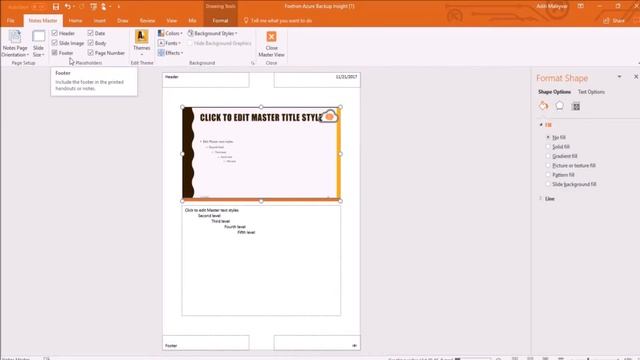Toggle Hide Background Graphics checkbox
This screenshot has width=640, height=360.
click(x=190, y=43)
